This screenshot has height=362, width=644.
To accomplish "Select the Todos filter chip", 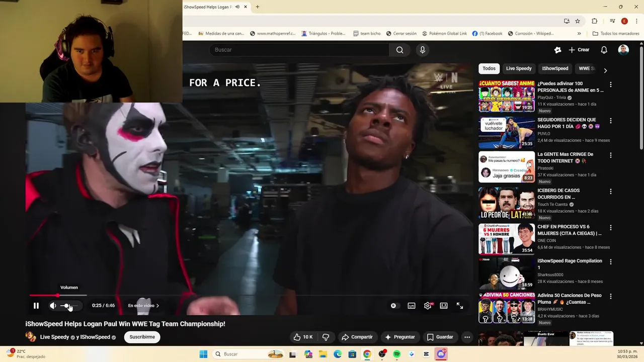I will [x=489, y=68].
